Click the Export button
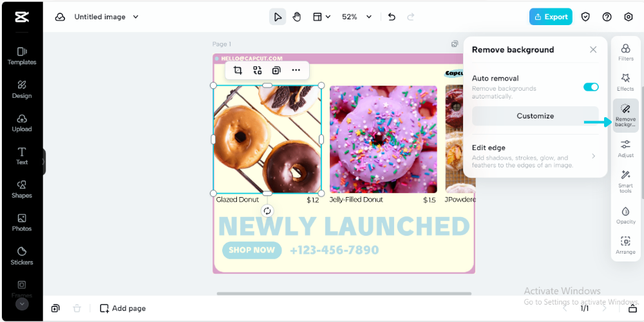644x322 pixels. click(551, 17)
